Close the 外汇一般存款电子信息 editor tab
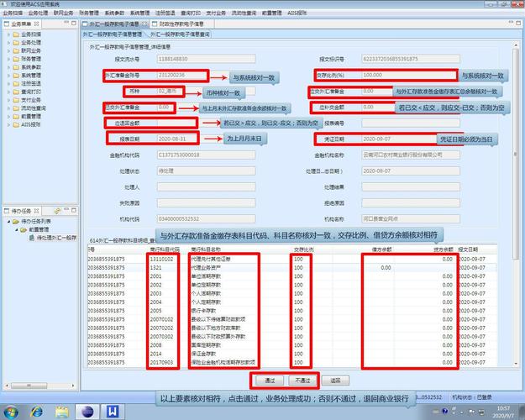 (x=144, y=24)
